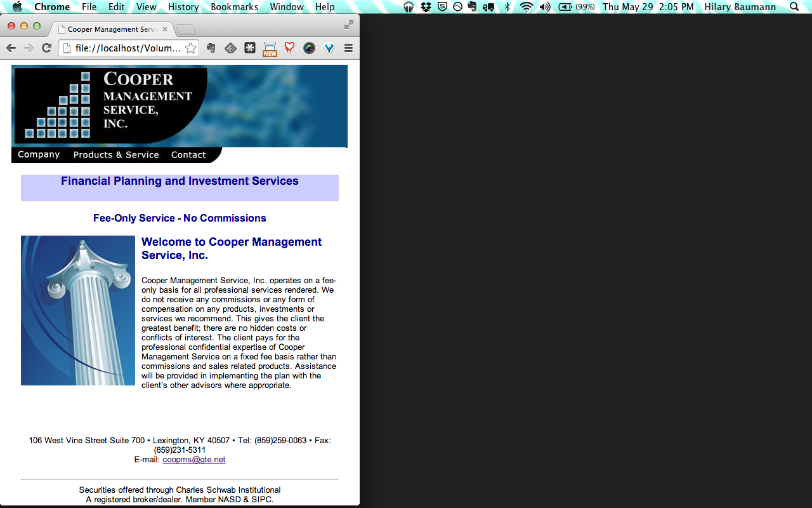The height and width of the screenshot is (508, 812).
Task: Open the Wi-Fi status menu
Action: click(526, 7)
